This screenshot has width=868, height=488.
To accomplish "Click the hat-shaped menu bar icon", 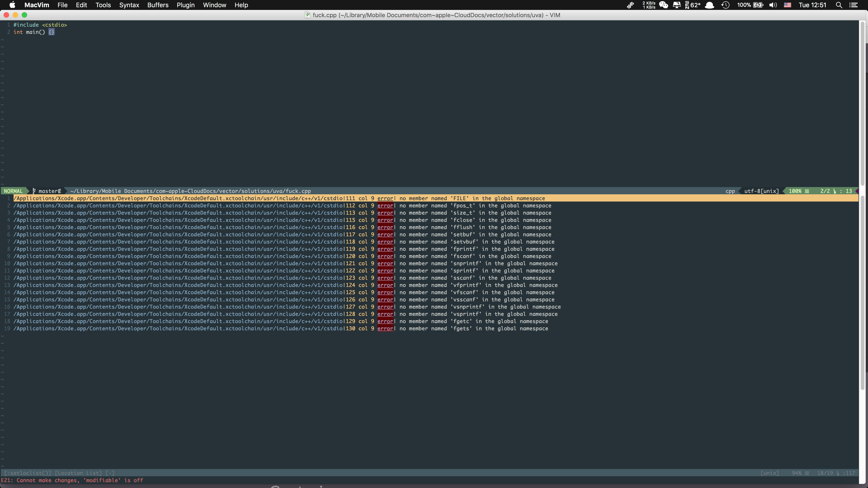I will click(710, 5).
